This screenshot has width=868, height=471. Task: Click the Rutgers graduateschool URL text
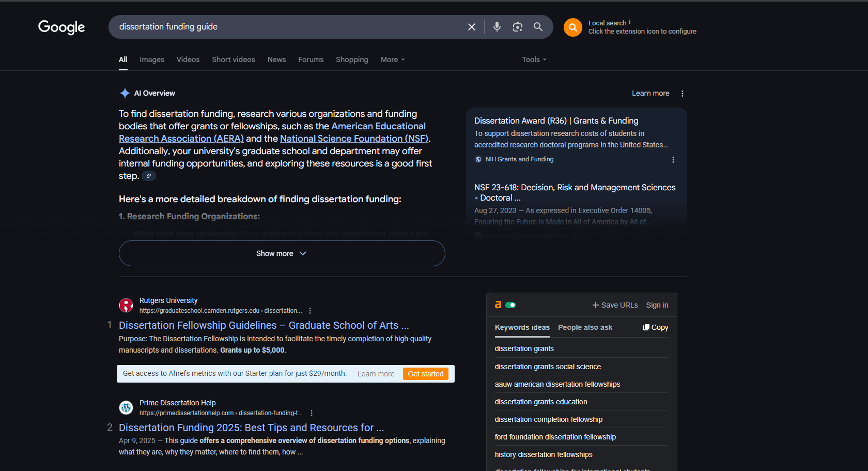pos(221,311)
